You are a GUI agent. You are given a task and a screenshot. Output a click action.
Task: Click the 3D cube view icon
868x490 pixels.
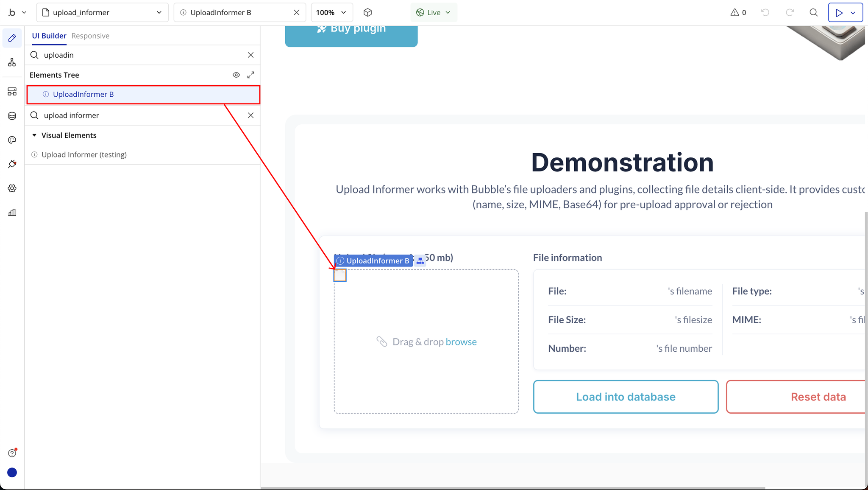click(367, 13)
